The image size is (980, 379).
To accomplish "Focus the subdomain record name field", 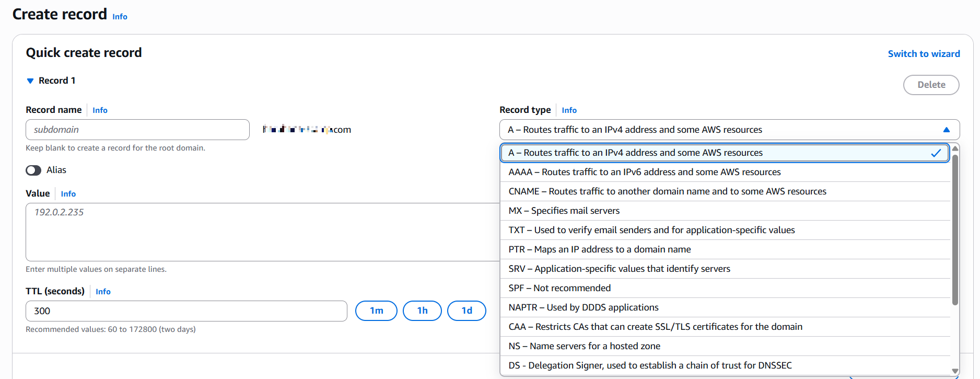I will coord(137,130).
